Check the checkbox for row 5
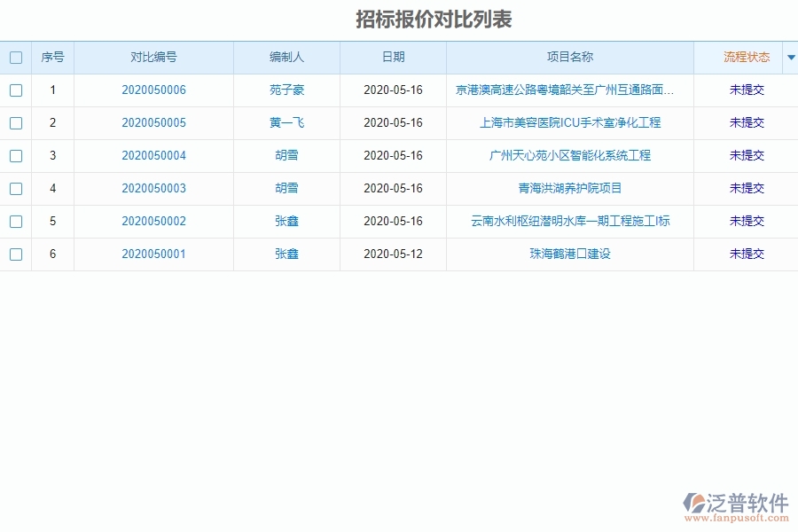 coord(16,222)
